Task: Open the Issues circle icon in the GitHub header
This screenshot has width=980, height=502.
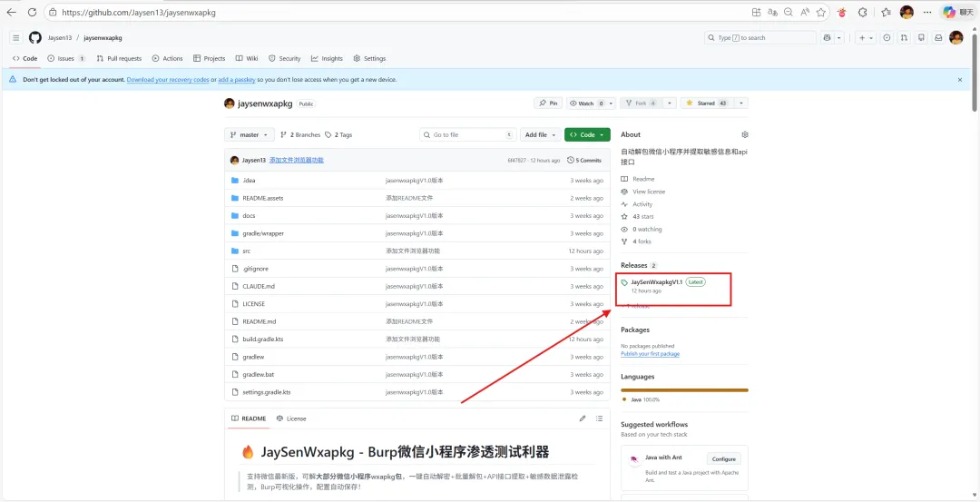Action: [x=887, y=37]
